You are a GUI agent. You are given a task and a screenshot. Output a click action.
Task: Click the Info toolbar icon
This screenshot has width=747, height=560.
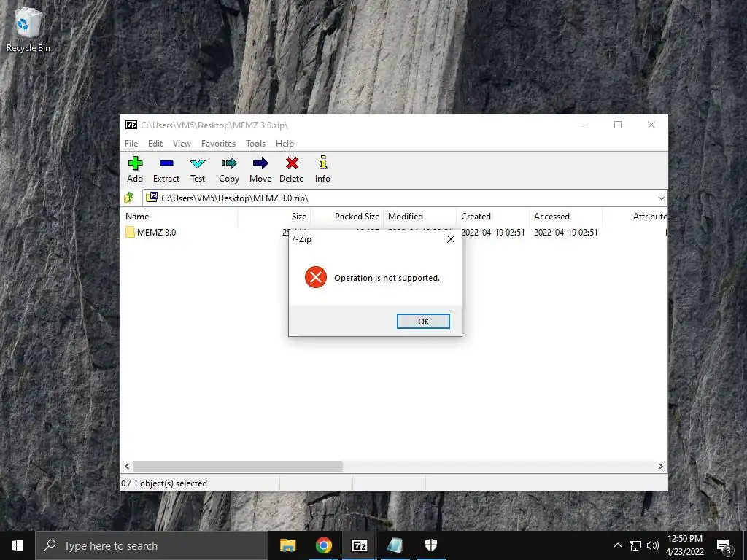322,163
